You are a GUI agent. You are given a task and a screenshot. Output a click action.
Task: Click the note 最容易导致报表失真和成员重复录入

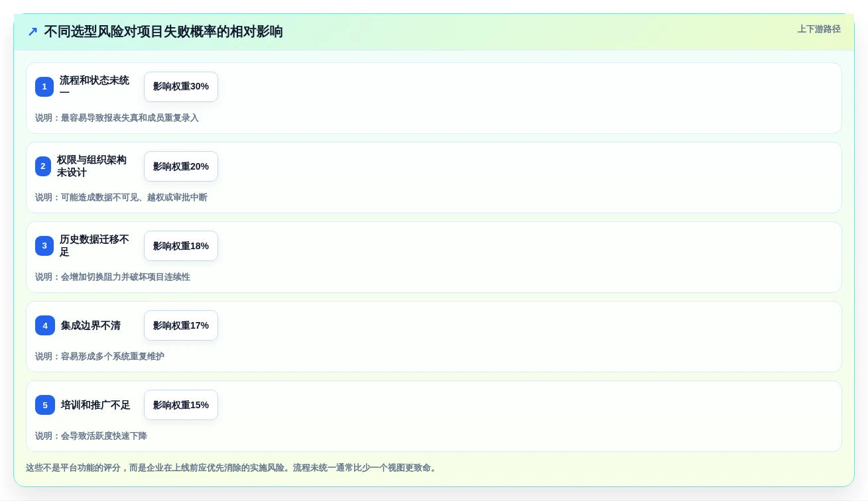pyautogui.click(x=117, y=118)
